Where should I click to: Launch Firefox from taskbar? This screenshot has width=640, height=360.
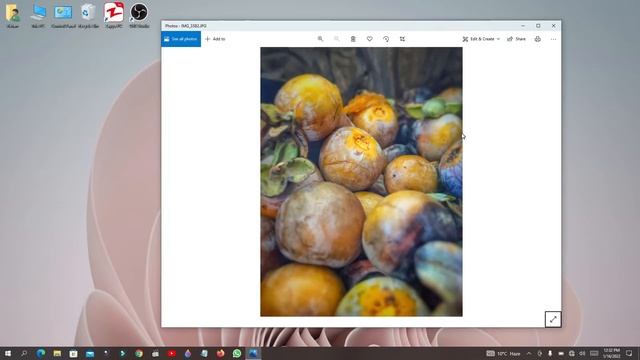point(221,353)
